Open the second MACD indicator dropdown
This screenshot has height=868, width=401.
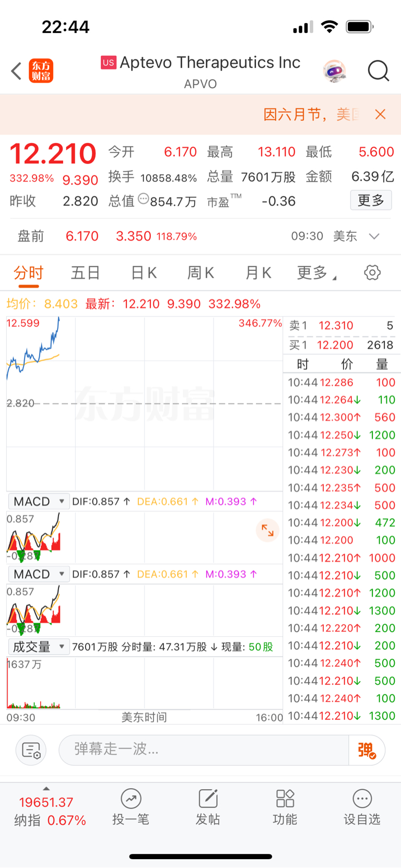pos(39,574)
